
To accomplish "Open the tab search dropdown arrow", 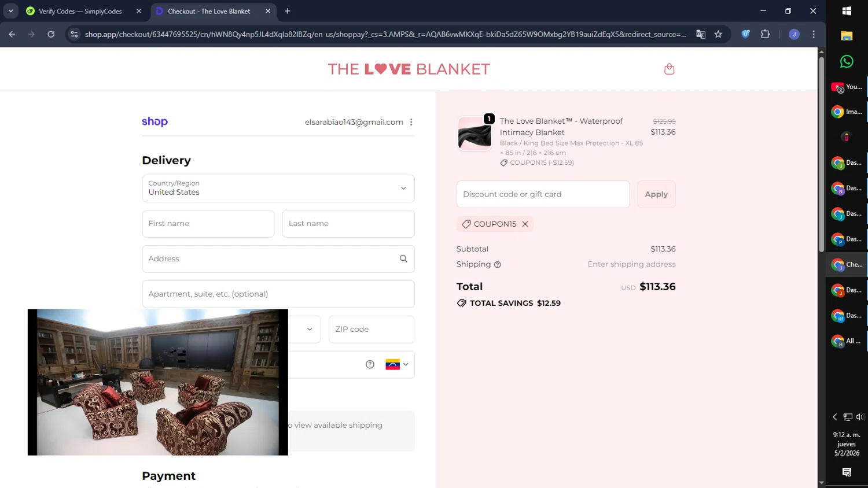I will (10, 11).
